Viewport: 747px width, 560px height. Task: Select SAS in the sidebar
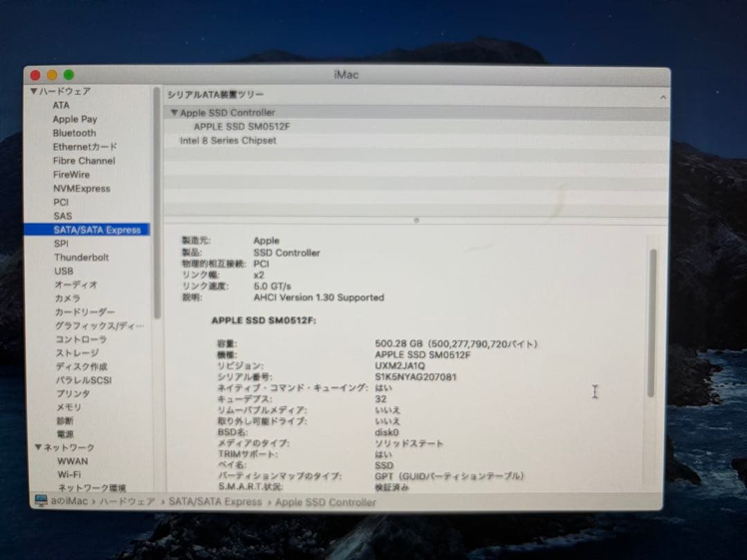point(62,216)
